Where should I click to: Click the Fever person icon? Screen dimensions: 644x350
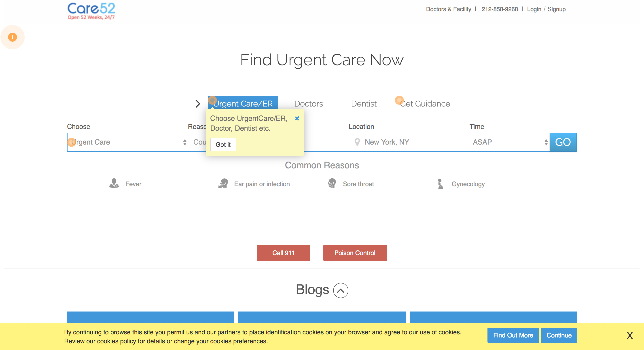pos(114,183)
